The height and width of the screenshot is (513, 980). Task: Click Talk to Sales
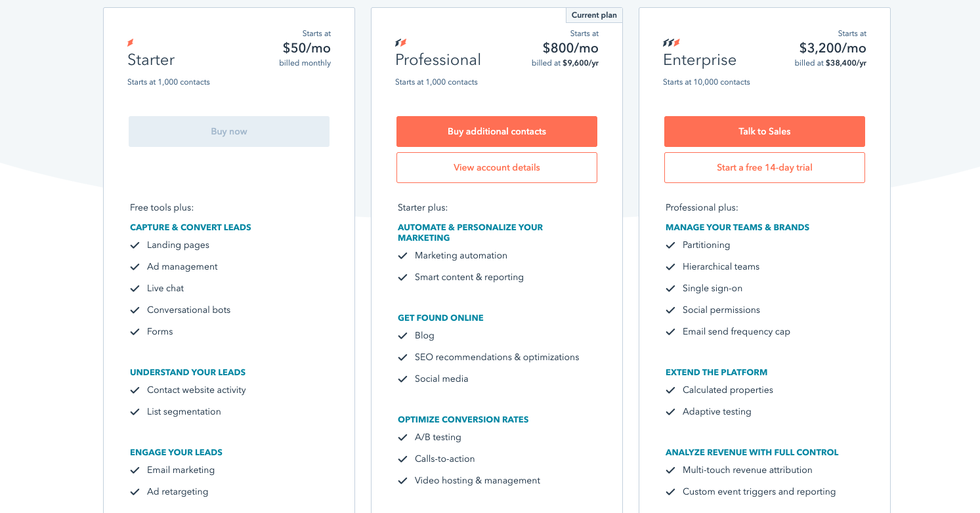click(x=764, y=131)
